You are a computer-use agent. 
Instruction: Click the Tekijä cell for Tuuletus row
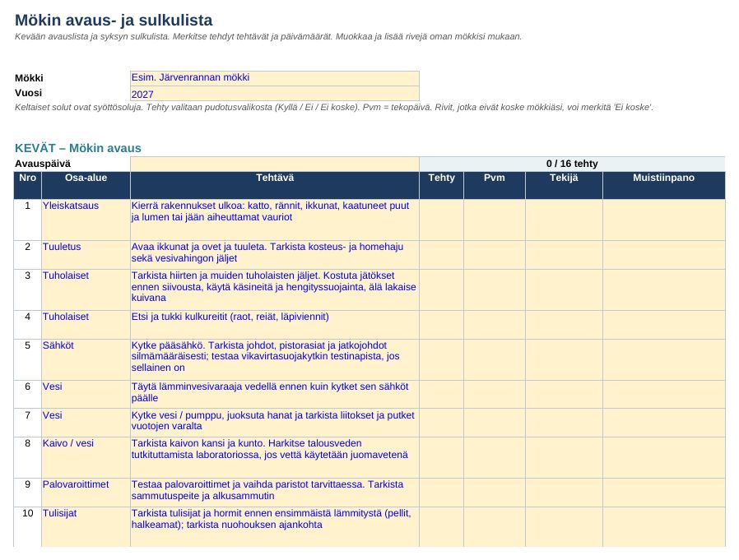pos(564,255)
